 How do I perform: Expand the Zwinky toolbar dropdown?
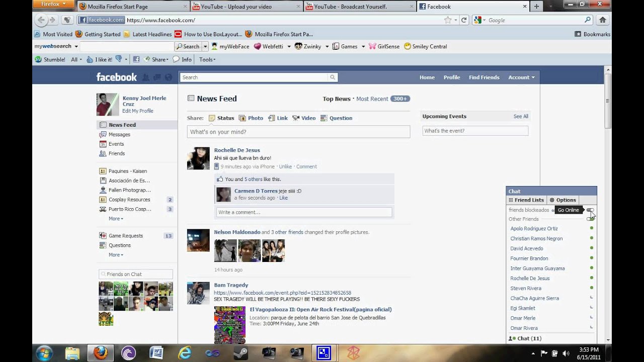click(x=327, y=46)
